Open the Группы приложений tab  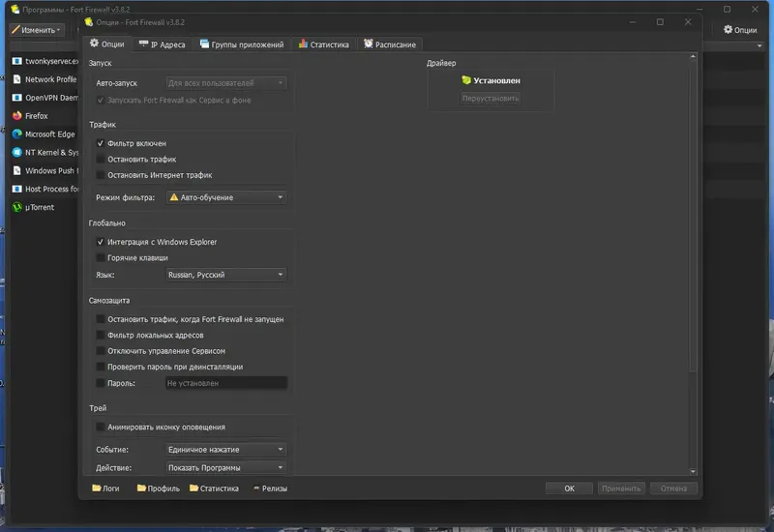242,44
